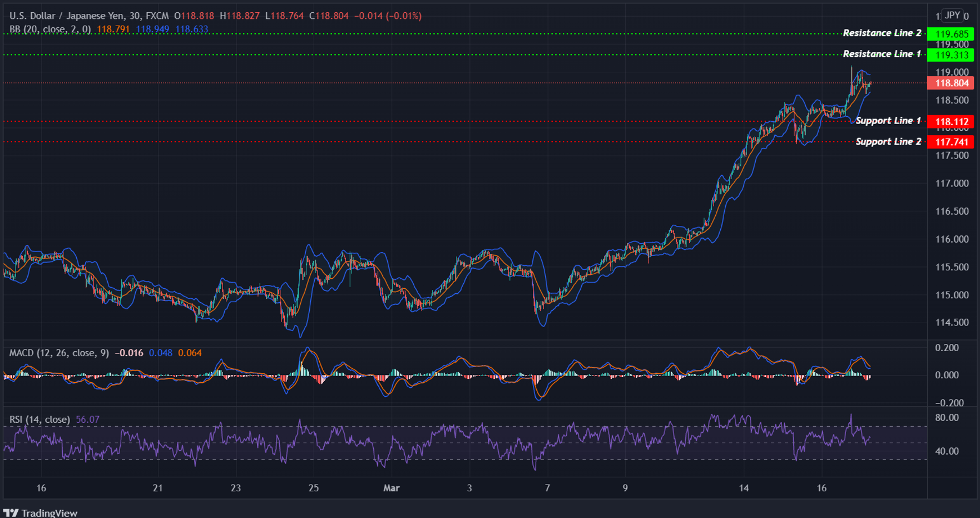Click the Resistance Line 2 price tag 119.685
This screenshot has height=518, width=980.
[953, 33]
